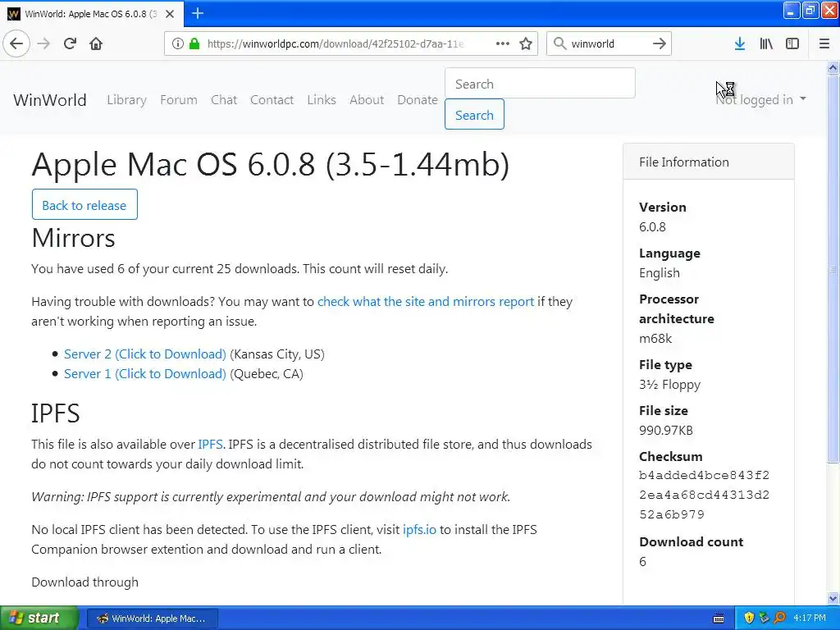840x630 pixels.
Task: Click the File size value 990.97KB
Action: coord(666,430)
